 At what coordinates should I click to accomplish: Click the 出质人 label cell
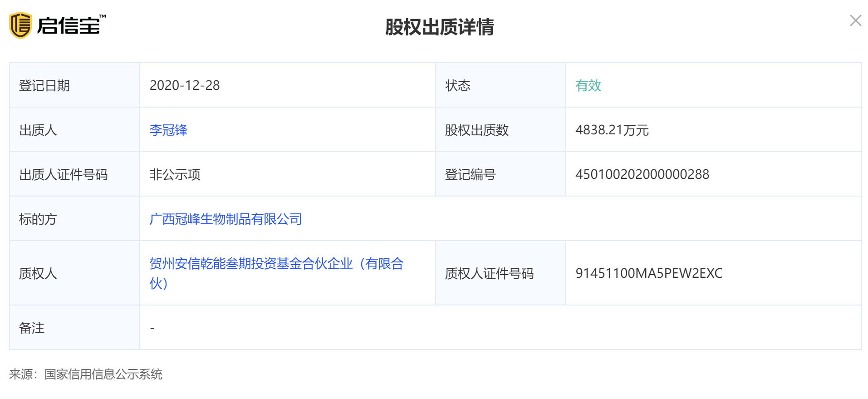[x=74, y=130]
